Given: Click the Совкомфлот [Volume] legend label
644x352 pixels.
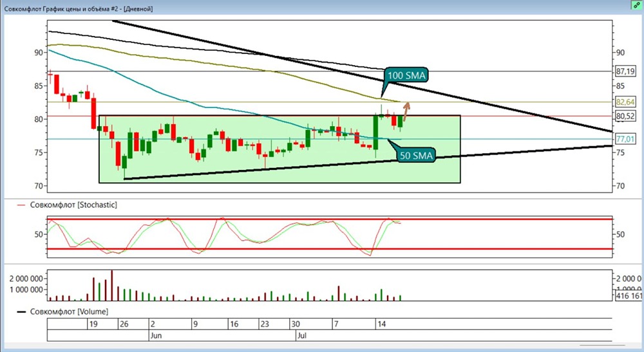Looking at the screenshot, I should click(x=69, y=312).
